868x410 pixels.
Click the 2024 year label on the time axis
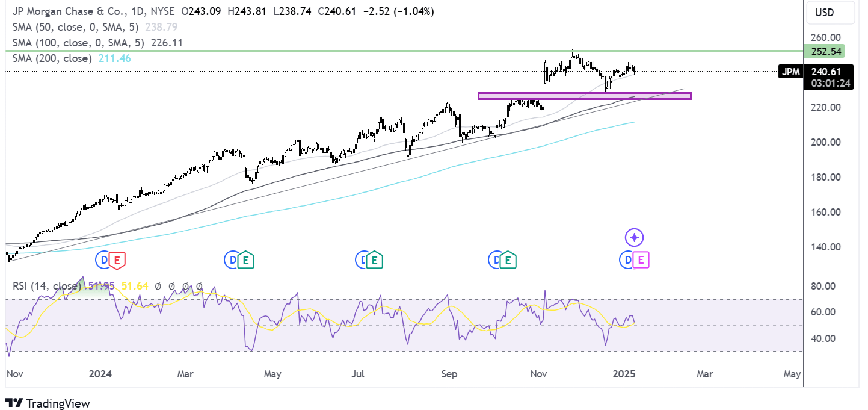[100, 374]
